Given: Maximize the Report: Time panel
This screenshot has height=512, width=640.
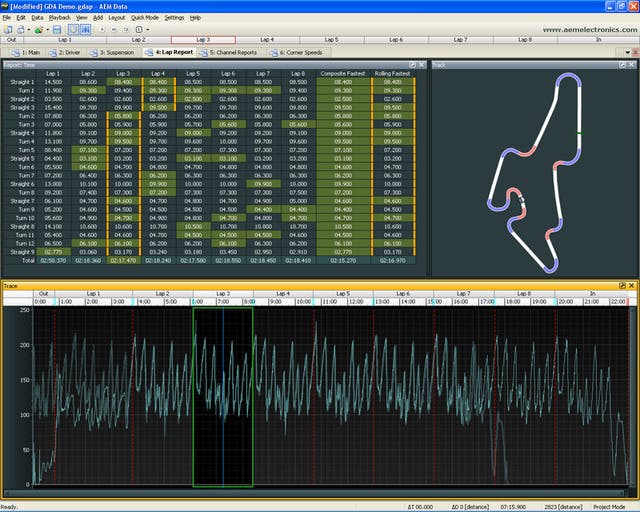Looking at the screenshot, I should pyautogui.click(x=410, y=65).
